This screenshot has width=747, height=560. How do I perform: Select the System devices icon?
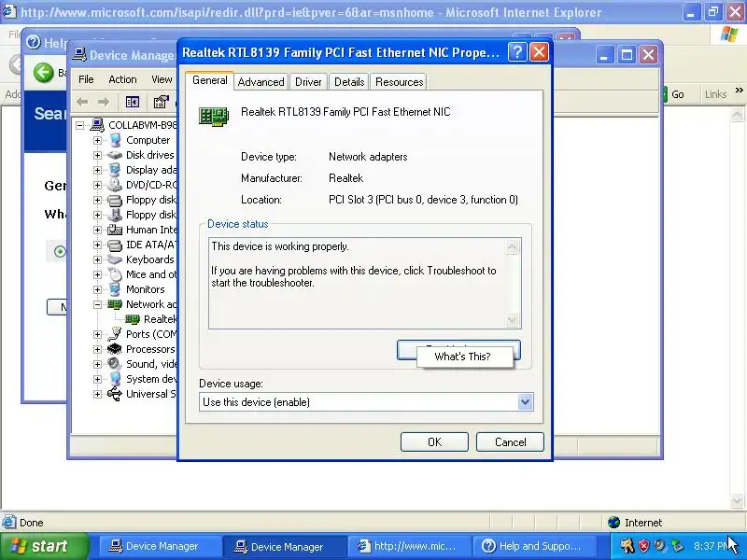pyautogui.click(x=115, y=379)
